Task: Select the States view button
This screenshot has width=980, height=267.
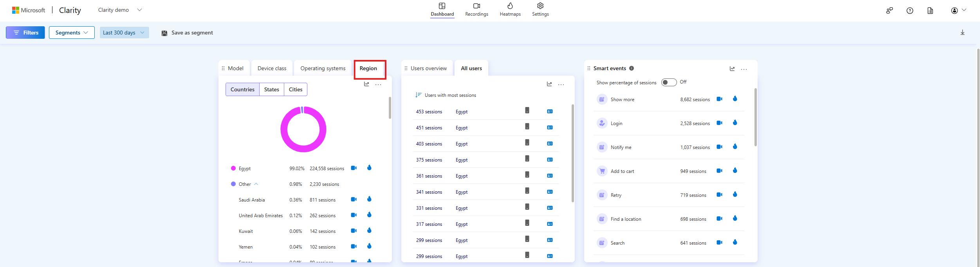Action: [x=271, y=89]
